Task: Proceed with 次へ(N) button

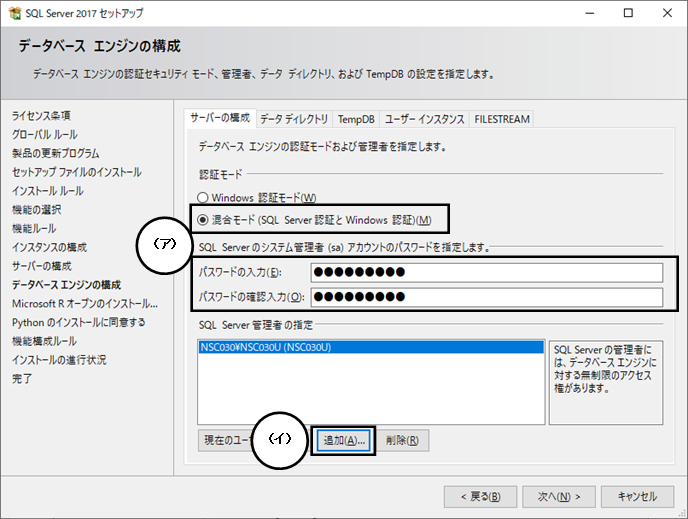Action: click(559, 497)
